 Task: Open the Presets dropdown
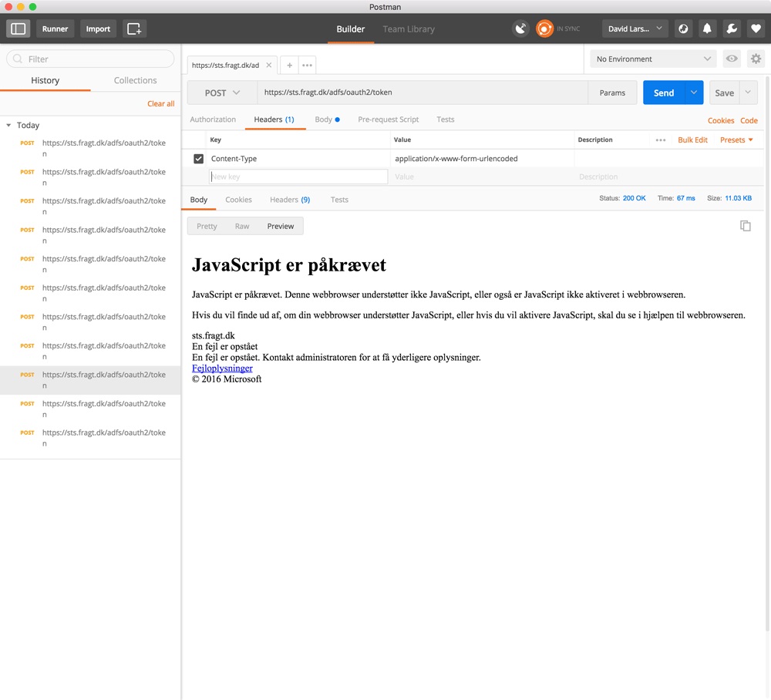pyautogui.click(x=736, y=140)
